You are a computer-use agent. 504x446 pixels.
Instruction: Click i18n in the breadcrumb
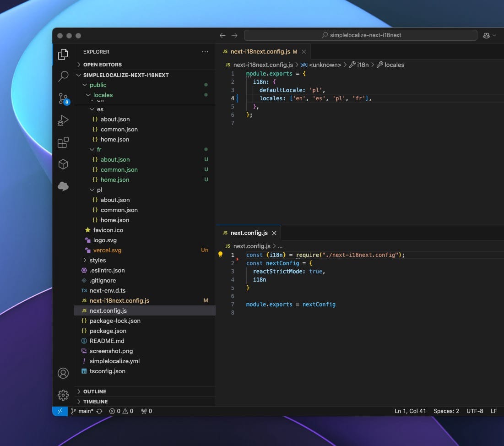click(x=363, y=65)
